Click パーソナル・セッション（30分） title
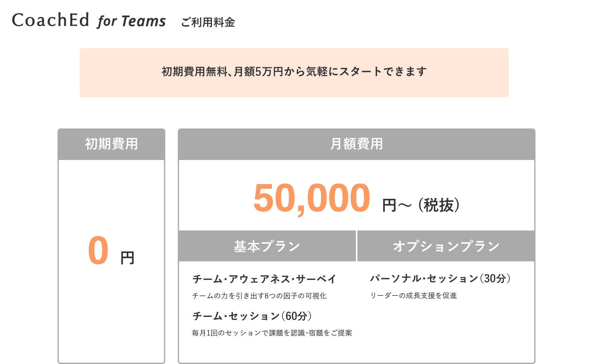This screenshot has height=364, width=593. click(440, 278)
